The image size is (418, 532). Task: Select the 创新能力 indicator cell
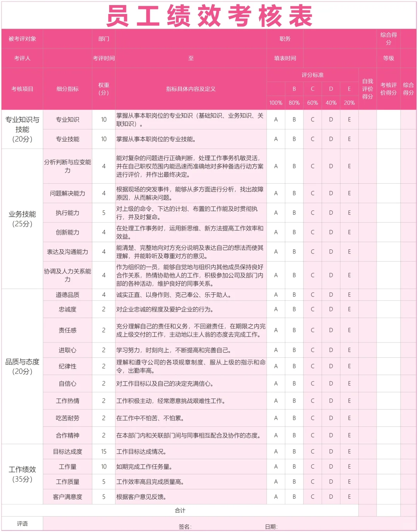click(67, 232)
